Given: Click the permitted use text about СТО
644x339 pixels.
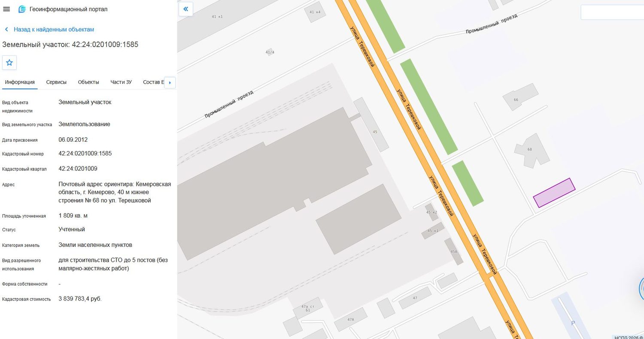Looking at the screenshot, I should [113, 264].
